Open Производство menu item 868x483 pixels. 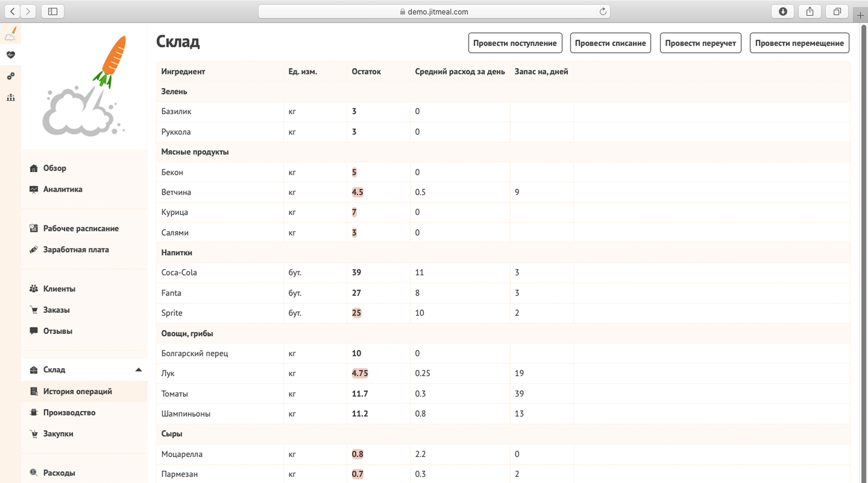pos(69,412)
